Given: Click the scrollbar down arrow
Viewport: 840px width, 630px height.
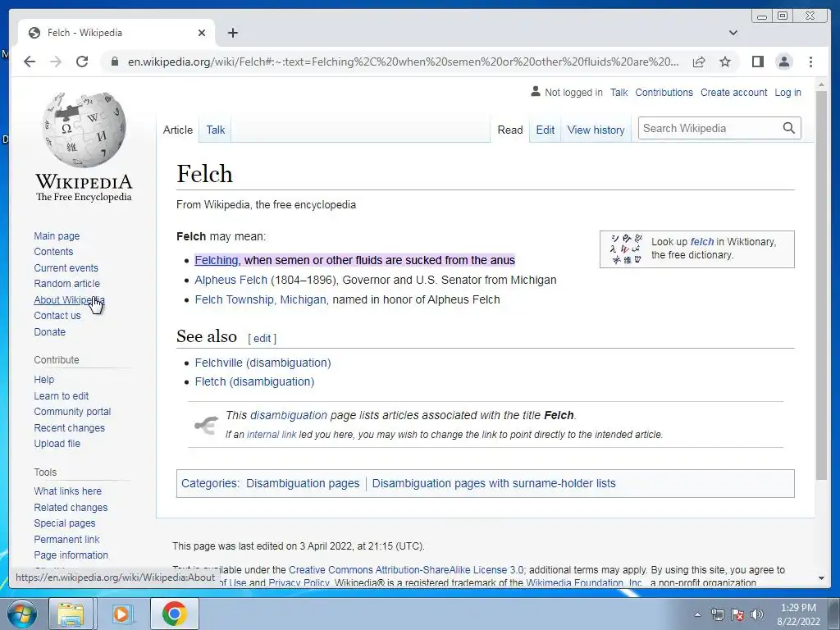Looking at the screenshot, I should coord(821,578).
